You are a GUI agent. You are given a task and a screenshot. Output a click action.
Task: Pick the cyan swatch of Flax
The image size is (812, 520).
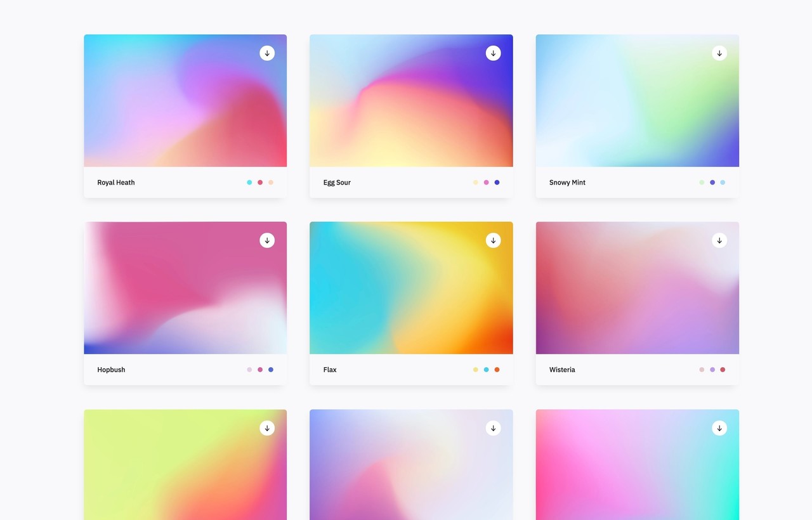click(x=487, y=370)
